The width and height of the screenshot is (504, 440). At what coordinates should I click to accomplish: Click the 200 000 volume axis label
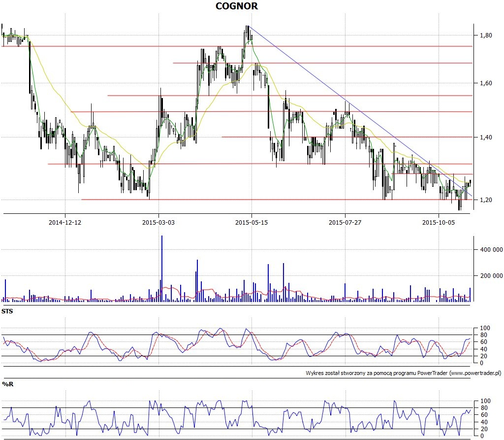492,275
